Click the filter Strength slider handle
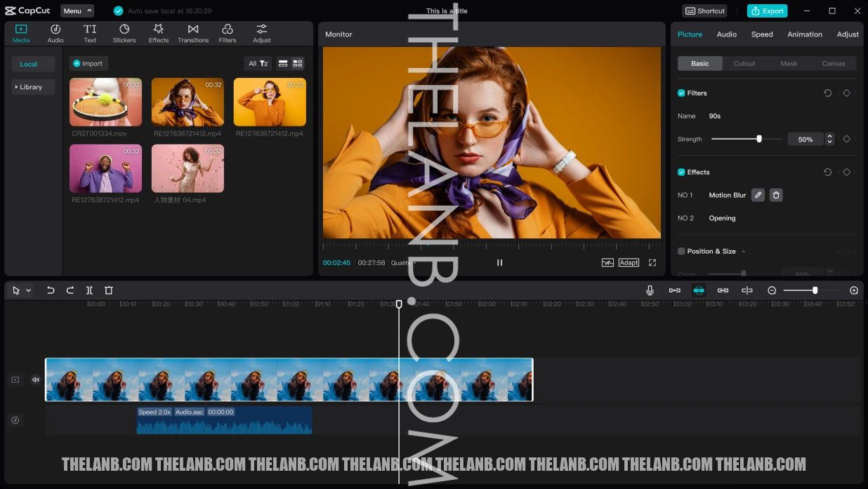Image resolution: width=868 pixels, height=489 pixels. tap(759, 139)
